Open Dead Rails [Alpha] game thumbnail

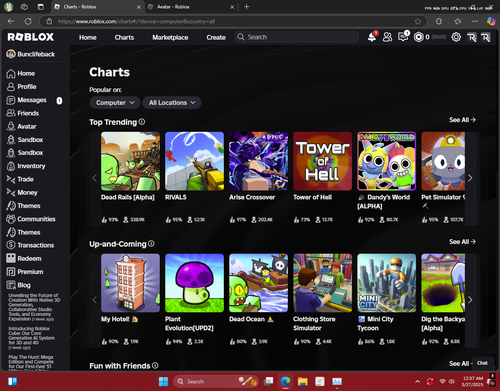[130, 161]
